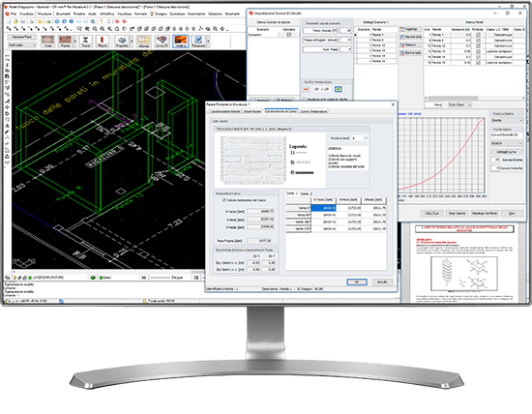532x414 pixels.
Task: Click the first red star icon in top toolbar
Action: tap(117, 21)
